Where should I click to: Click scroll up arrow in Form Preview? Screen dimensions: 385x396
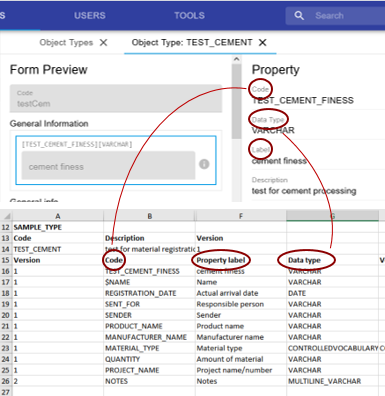[x=236, y=59]
